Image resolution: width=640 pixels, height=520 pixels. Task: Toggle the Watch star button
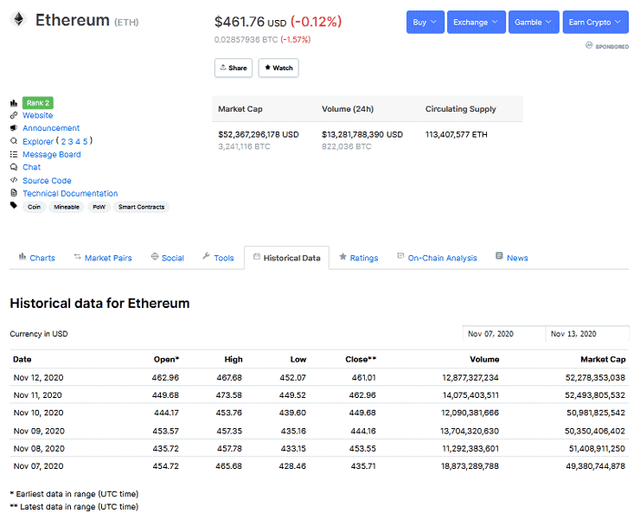point(278,68)
